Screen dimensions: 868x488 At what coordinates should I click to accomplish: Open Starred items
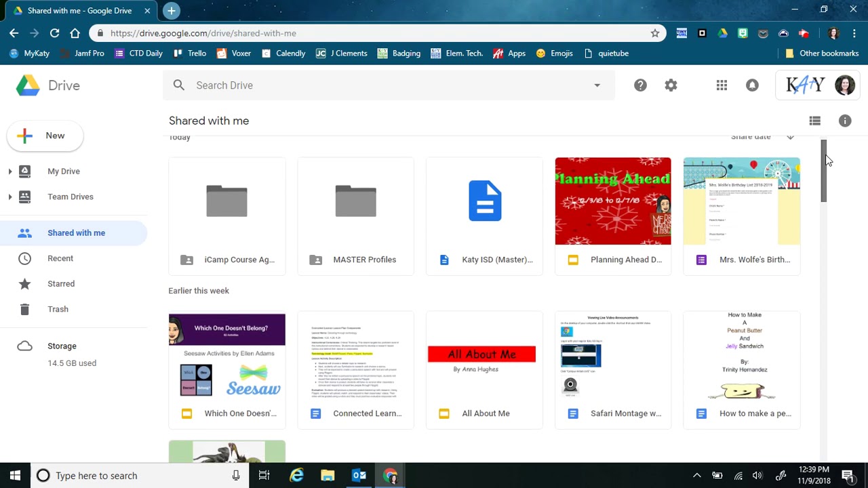click(61, 284)
